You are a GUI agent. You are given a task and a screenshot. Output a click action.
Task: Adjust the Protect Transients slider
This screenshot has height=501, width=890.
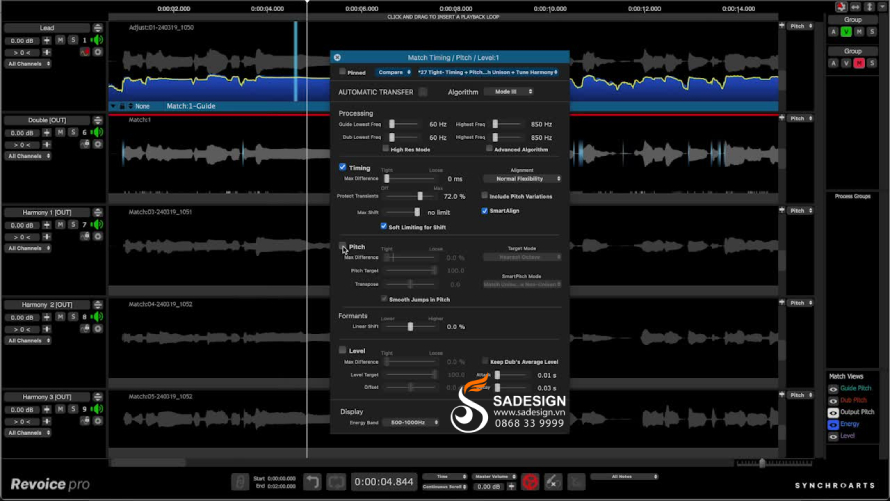[420, 196]
